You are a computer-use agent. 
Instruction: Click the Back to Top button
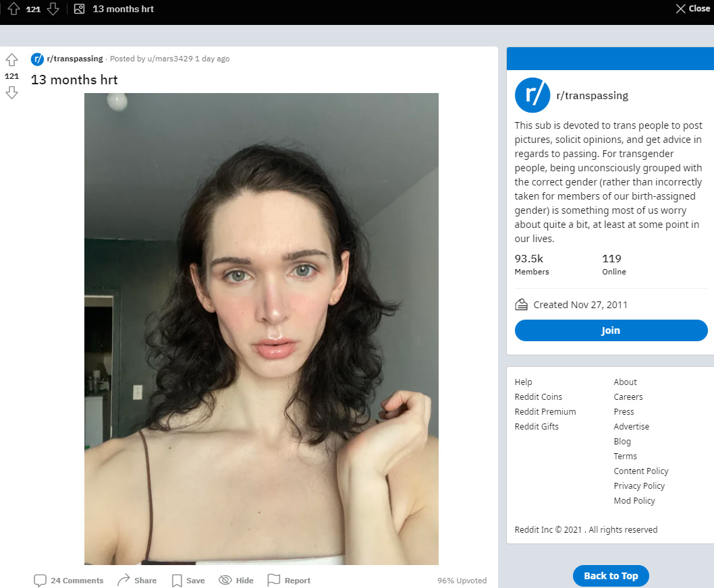(611, 576)
